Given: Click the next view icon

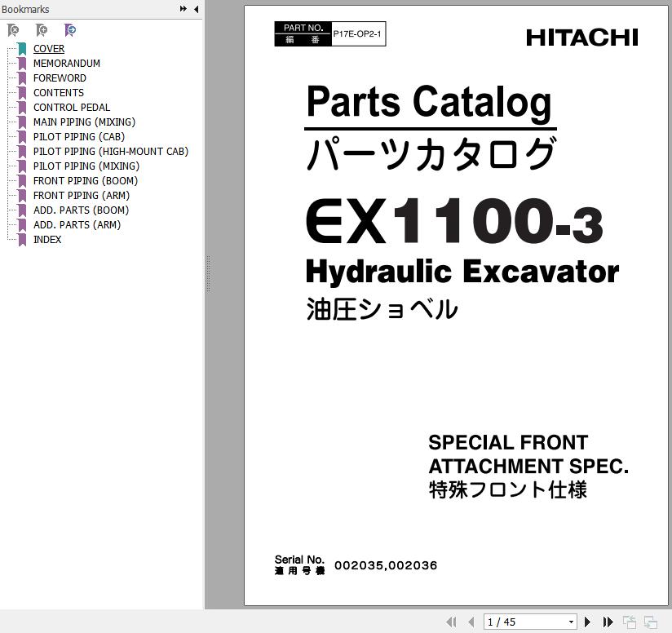Looking at the screenshot, I should coord(651,622).
